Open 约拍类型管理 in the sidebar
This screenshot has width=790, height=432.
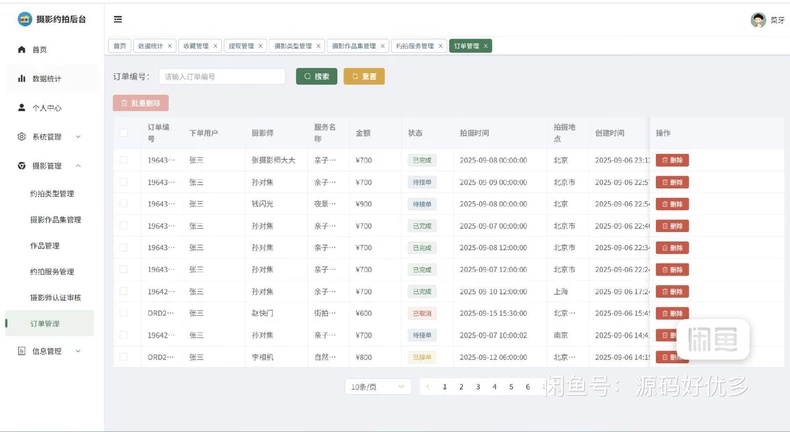coord(52,194)
